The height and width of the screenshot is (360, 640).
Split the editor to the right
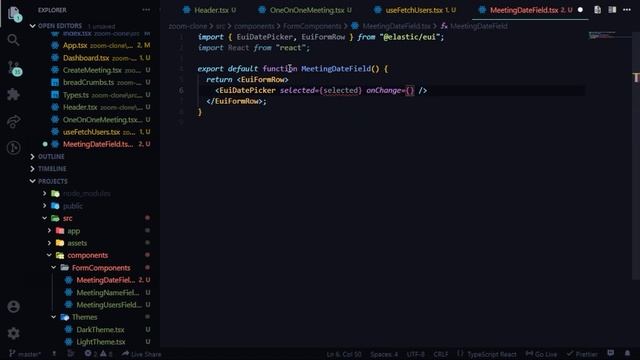pos(612,10)
